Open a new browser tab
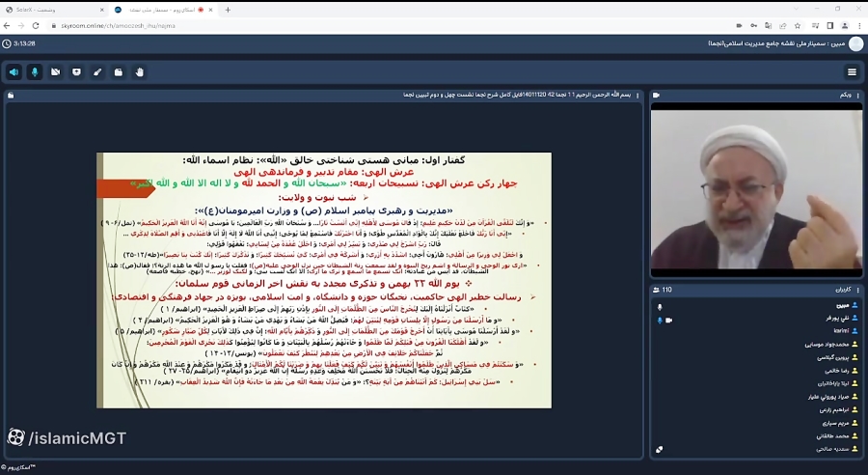 click(228, 10)
